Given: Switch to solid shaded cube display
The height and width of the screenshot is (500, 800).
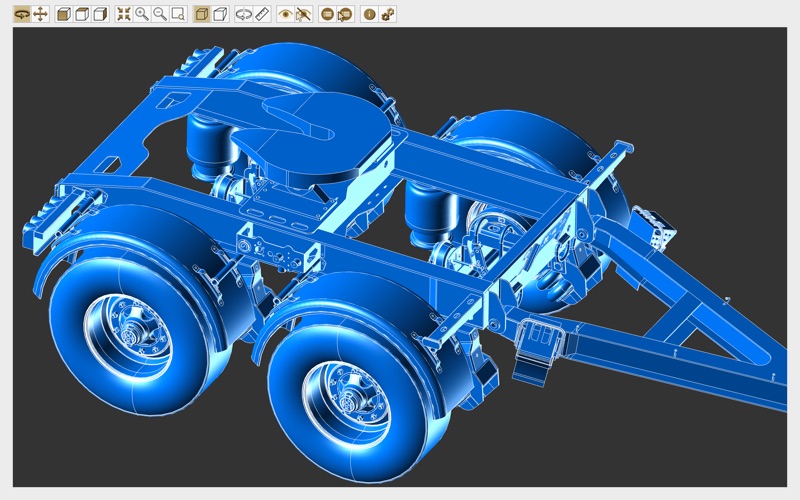Looking at the screenshot, I should coord(64,14).
